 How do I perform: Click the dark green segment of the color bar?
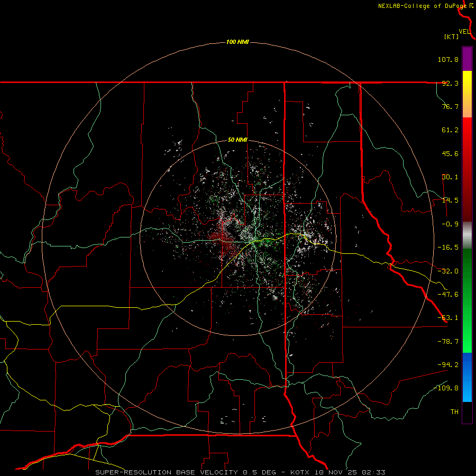pos(467,267)
